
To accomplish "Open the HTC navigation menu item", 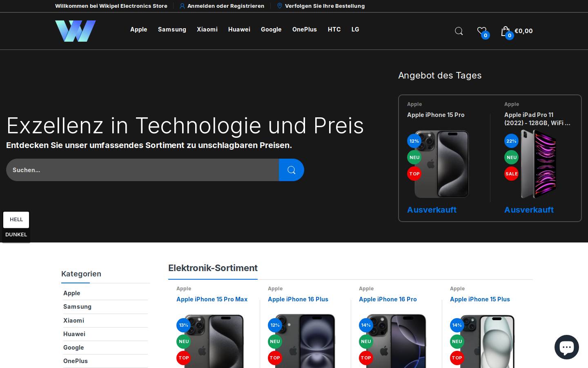I will coord(334,29).
